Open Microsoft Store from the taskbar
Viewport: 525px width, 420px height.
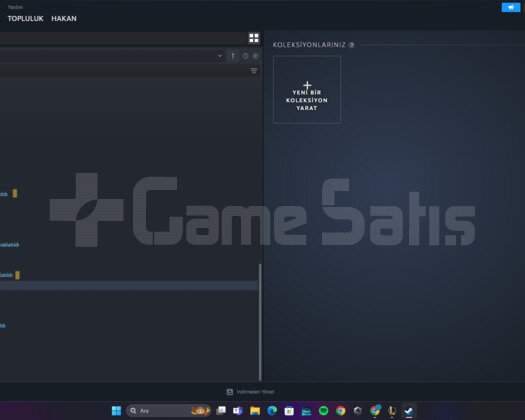289,411
